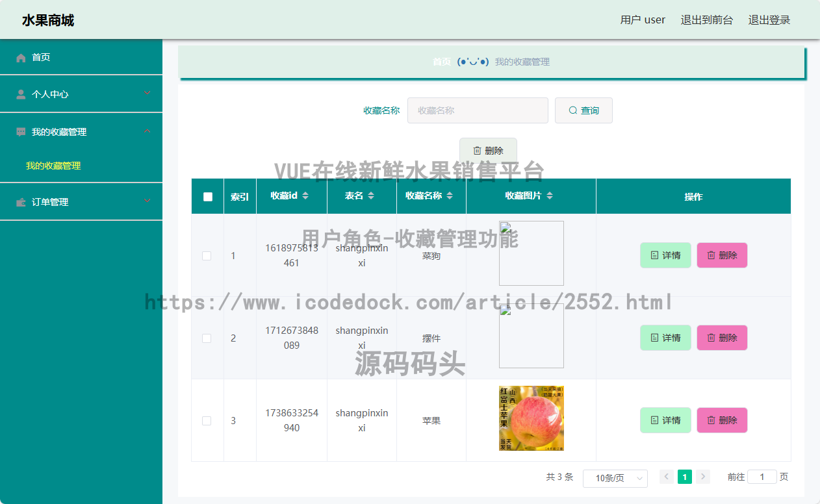The width and height of the screenshot is (820, 504).
Task: Click the broken image in 摆件 row
Action: click(532, 336)
